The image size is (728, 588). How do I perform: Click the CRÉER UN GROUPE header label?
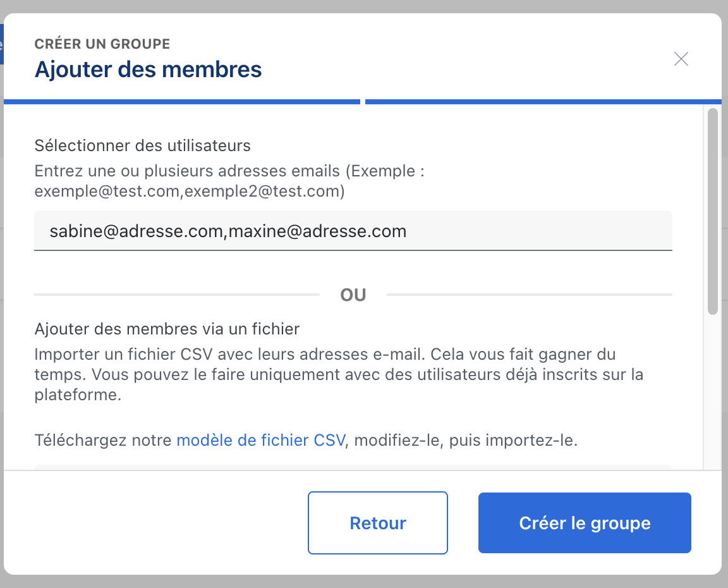102,44
